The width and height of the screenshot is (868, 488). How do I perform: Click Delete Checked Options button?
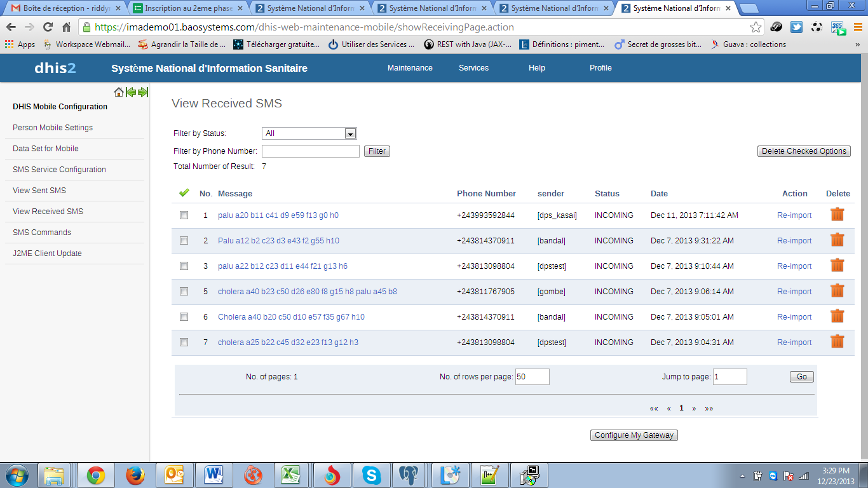(x=804, y=151)
